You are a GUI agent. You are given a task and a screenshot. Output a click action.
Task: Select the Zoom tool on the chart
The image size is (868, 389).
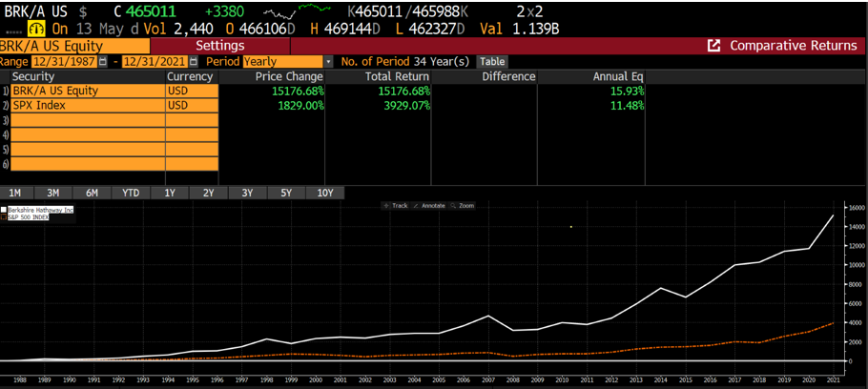pyautogui.click(x=463, y=205)
